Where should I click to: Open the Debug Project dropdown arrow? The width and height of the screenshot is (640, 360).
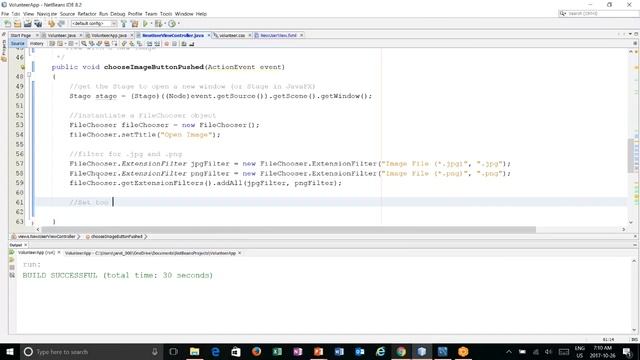pyautogui.click(x=164, y=24)
